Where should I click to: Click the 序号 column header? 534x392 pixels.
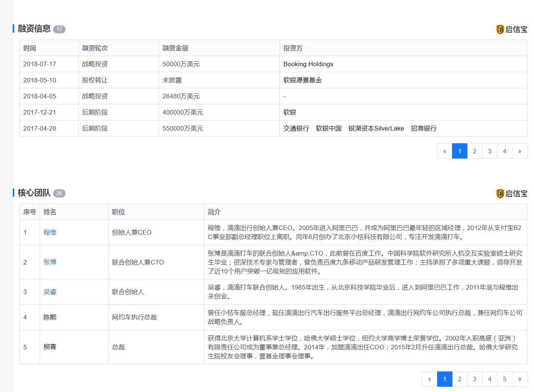[30, 212]
